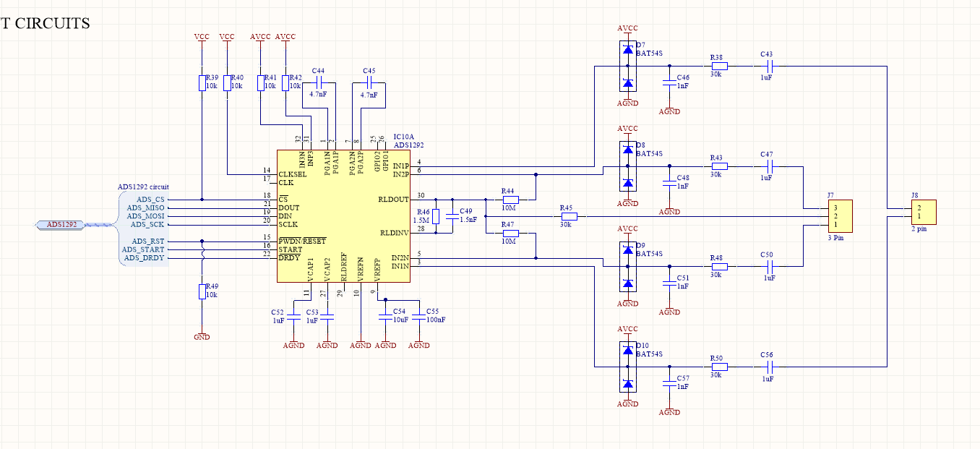Select capacitor C46 1nF symbol

pos(669,83)
